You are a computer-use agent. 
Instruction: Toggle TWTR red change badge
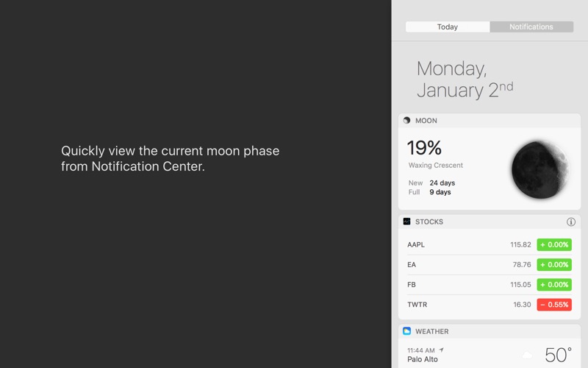[x=554, y=304]
